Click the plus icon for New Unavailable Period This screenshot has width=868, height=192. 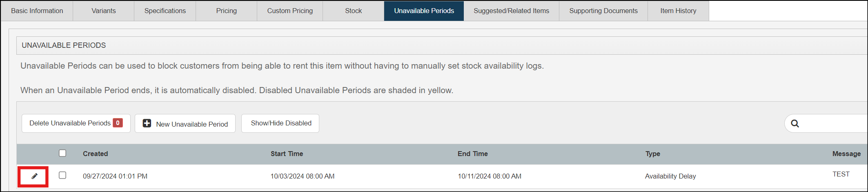pos(147,123)
